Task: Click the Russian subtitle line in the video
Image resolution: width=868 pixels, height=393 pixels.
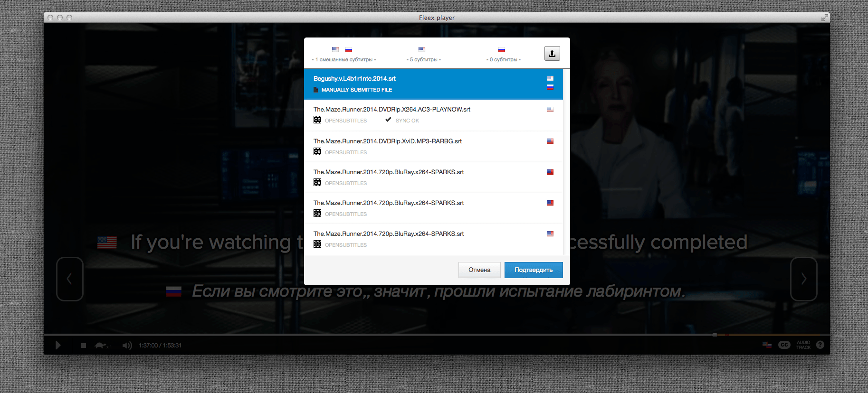Action: pyautogui.click(x=439, y=291)
